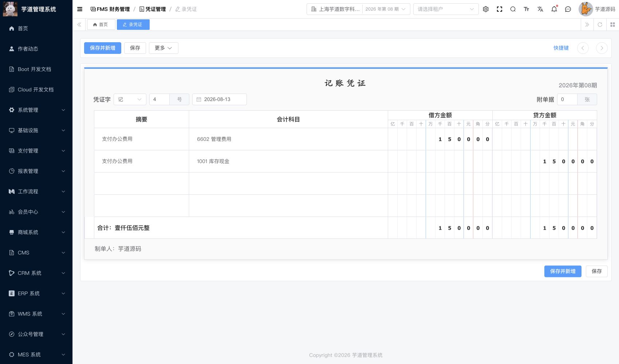This screenshot has height=364, width=619.
Task: Click the refresh tab icon
Action: coord(600,24)
